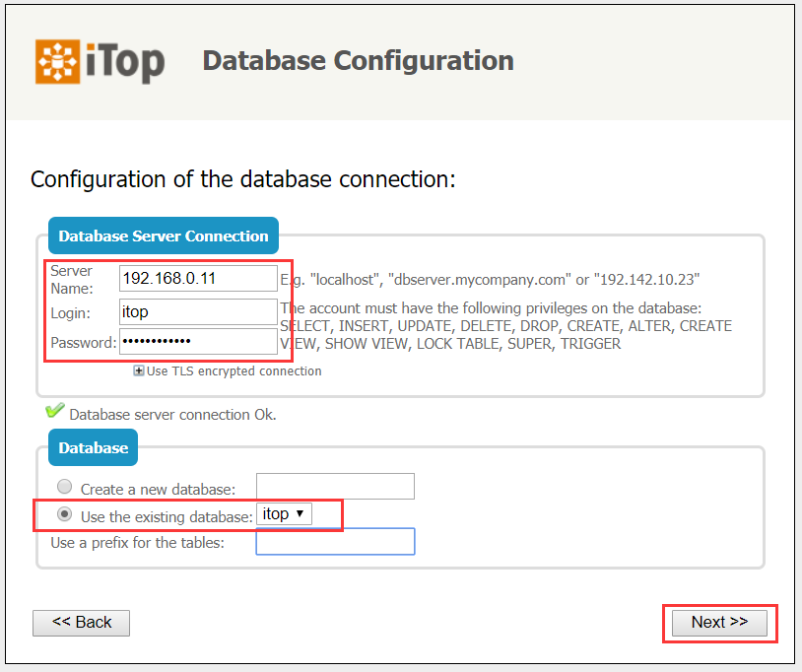Click the Use a prefix for the tables label
This screenshot has width=802, height=672.
point(138,543)
